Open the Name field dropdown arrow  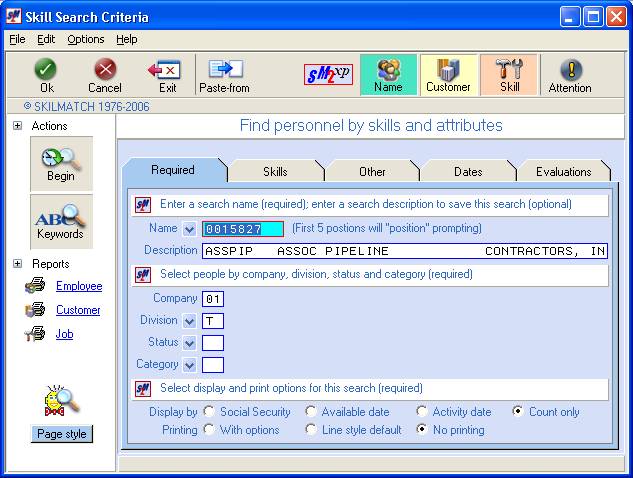pyautogui.click(x=189, y=229)
